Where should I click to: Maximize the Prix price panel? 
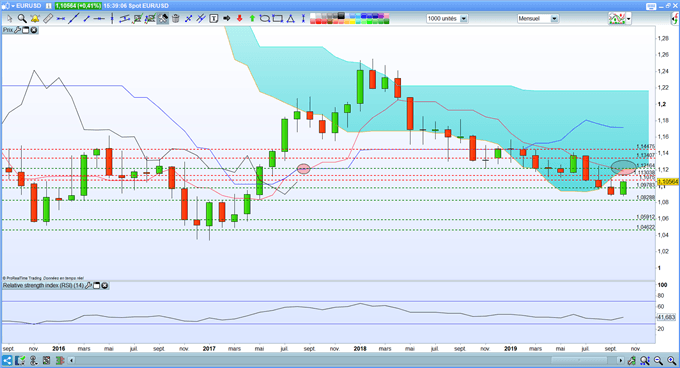[x=26, y=30]
